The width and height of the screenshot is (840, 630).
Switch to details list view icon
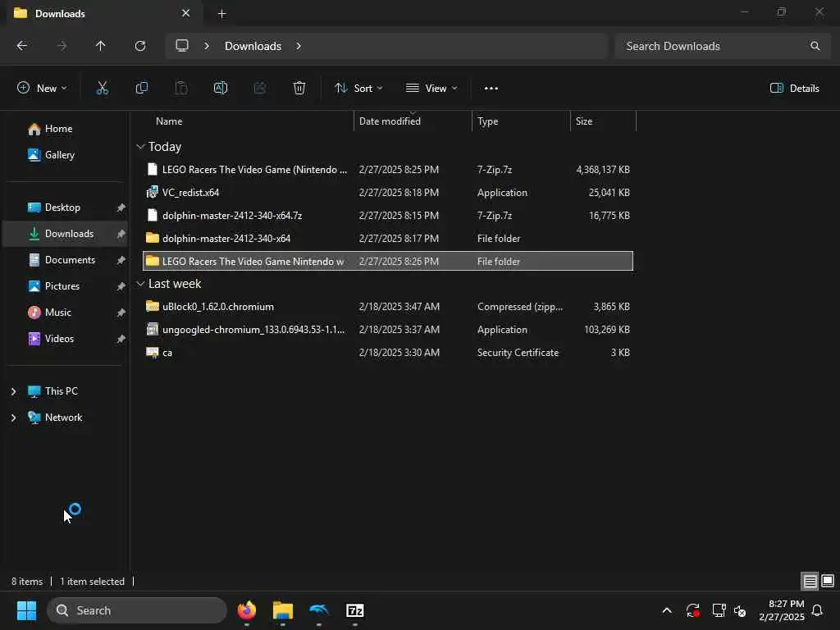810,581
